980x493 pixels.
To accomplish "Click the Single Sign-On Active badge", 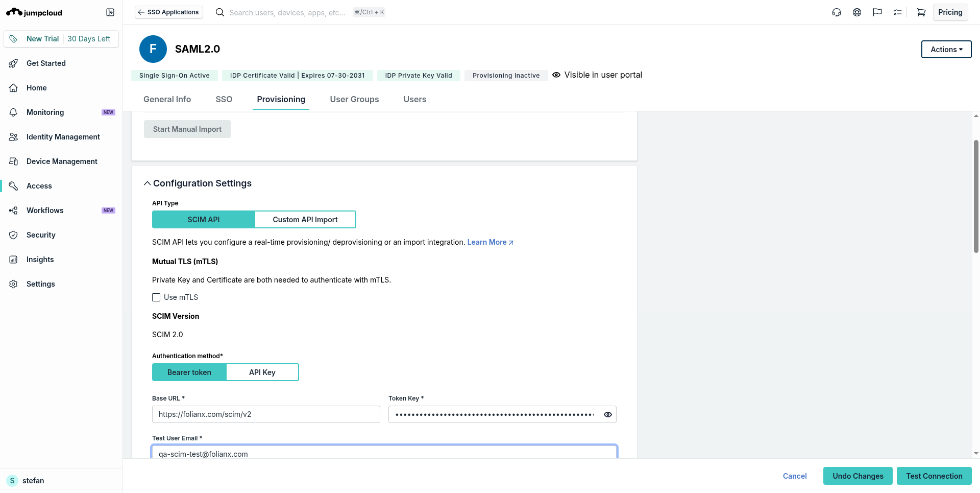I will pos(175,76).
